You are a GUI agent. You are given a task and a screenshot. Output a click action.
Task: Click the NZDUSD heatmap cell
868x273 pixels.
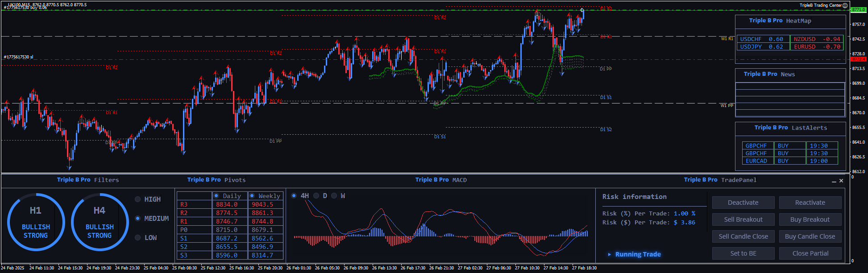[x=817, y=39]
